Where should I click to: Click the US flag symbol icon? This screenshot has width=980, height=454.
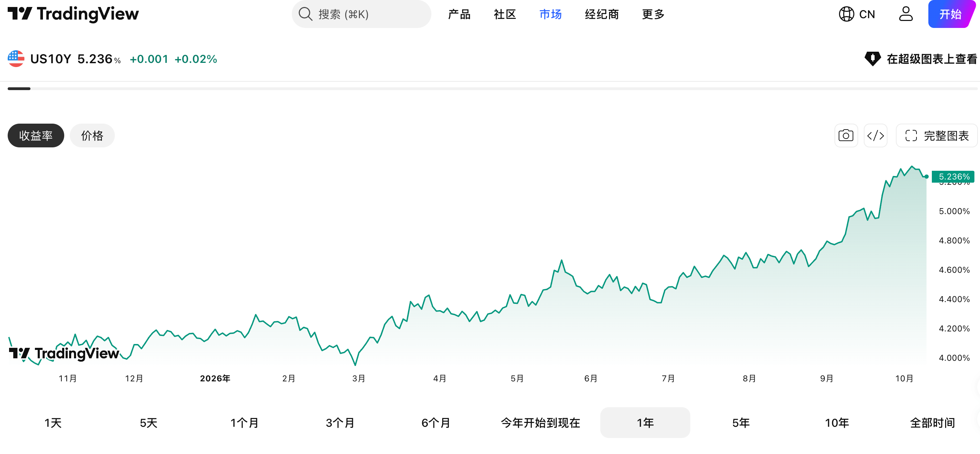tap(16, 59)
